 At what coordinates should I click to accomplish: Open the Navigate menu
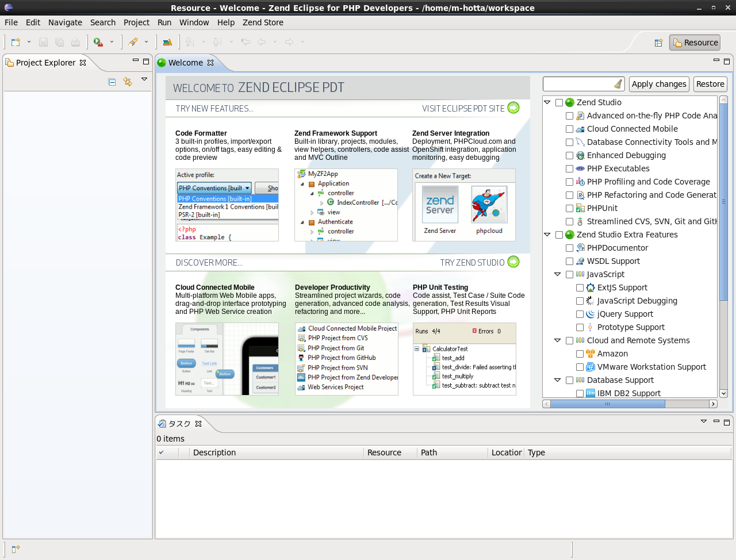65,22
